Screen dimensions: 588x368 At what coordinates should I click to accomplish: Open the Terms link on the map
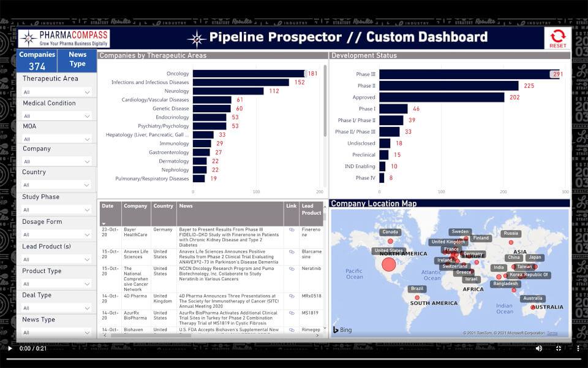point(552,333)
